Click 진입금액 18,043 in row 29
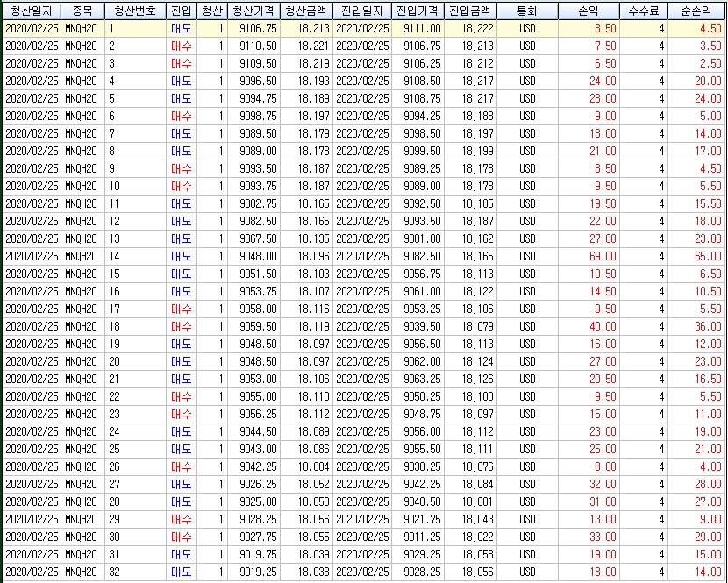 tap(478, 519)
